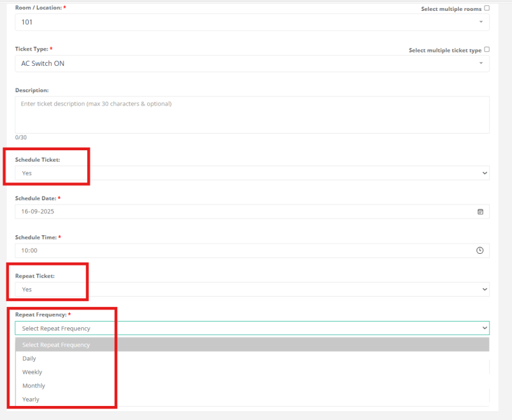Select Yearly as repeat frequency
Image resolution: width=512 pixels, height=420 pixels.
pyautogui.click(x=31, y=400)
